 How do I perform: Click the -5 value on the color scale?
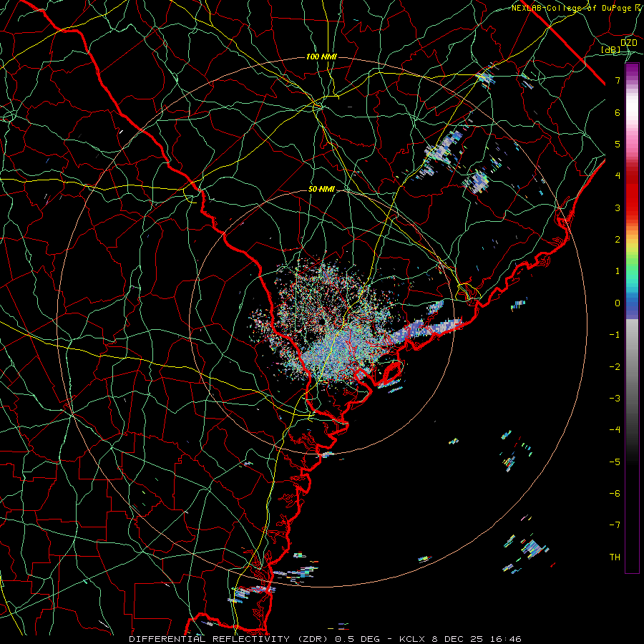pyautogui.click(x=615, y=462)
